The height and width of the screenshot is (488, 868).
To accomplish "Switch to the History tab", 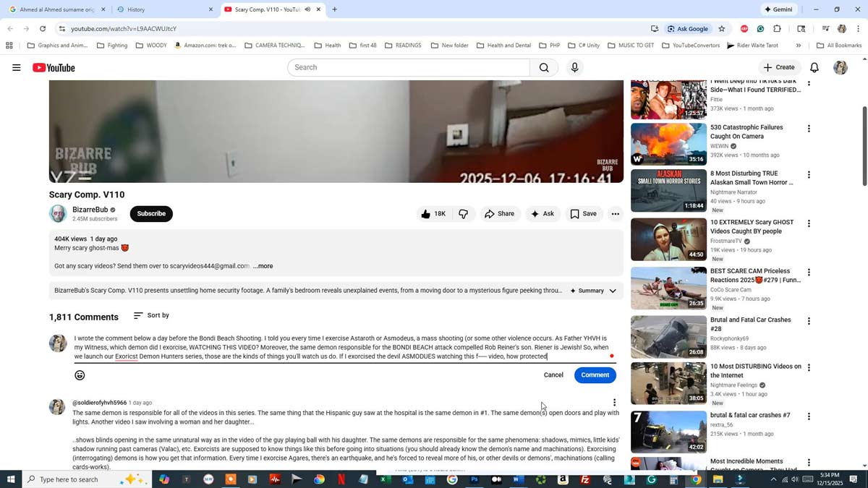I will 164,9.
